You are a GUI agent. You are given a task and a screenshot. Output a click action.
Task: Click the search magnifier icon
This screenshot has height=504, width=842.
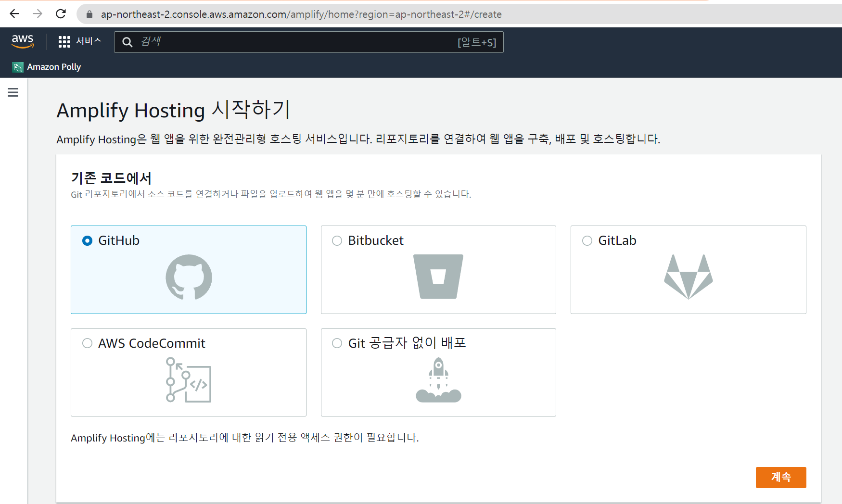coord(127,42)
